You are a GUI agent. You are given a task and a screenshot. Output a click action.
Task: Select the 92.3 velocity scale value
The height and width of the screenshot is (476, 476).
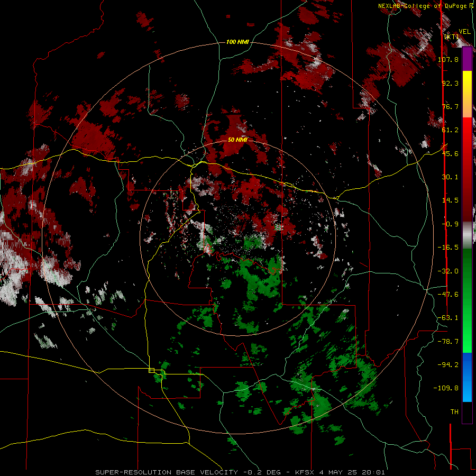tap(450, 83)
